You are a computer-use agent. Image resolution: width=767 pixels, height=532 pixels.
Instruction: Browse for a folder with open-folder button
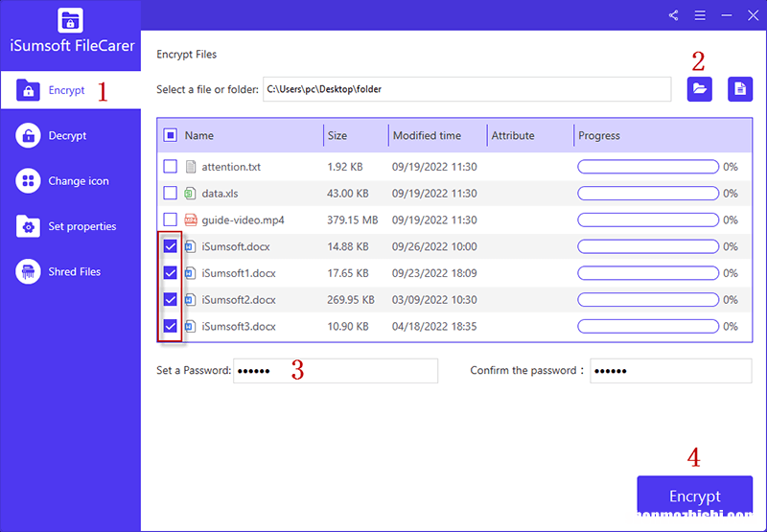pos(700,89)
